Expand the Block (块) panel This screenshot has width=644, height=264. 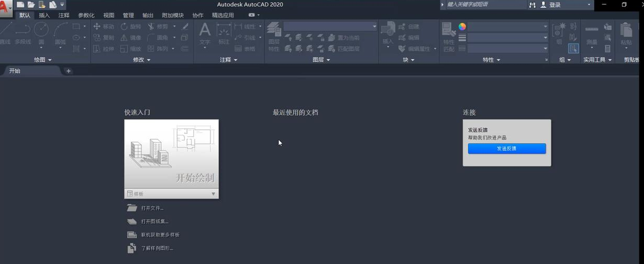409,60
